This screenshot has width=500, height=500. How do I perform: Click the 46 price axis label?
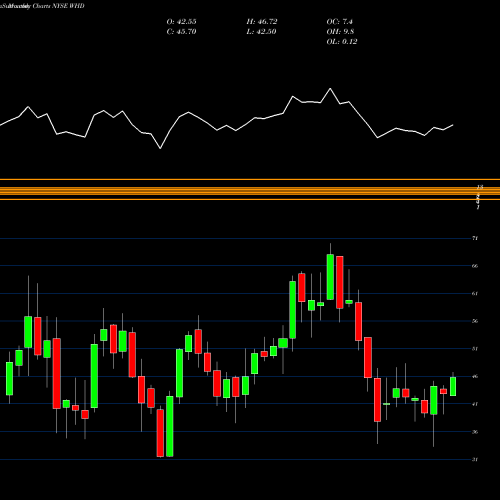(x=475, y=377)
